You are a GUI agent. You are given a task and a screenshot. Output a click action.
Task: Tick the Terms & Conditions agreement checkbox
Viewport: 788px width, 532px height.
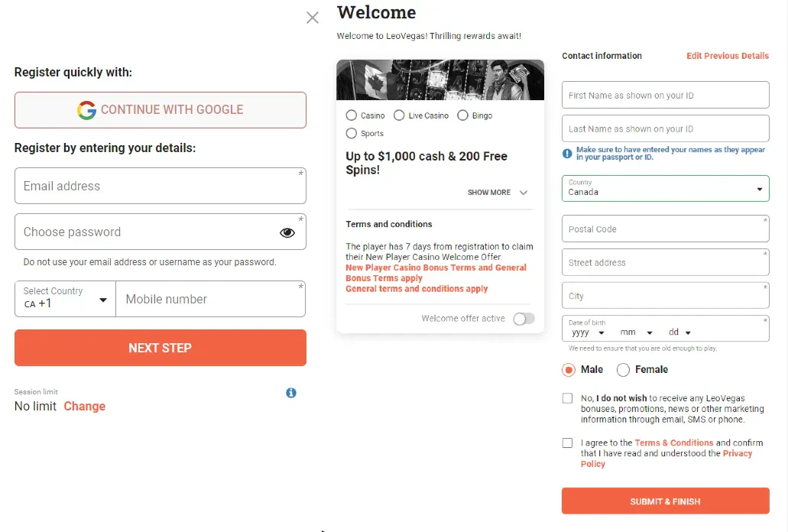[x=567, y=443]
